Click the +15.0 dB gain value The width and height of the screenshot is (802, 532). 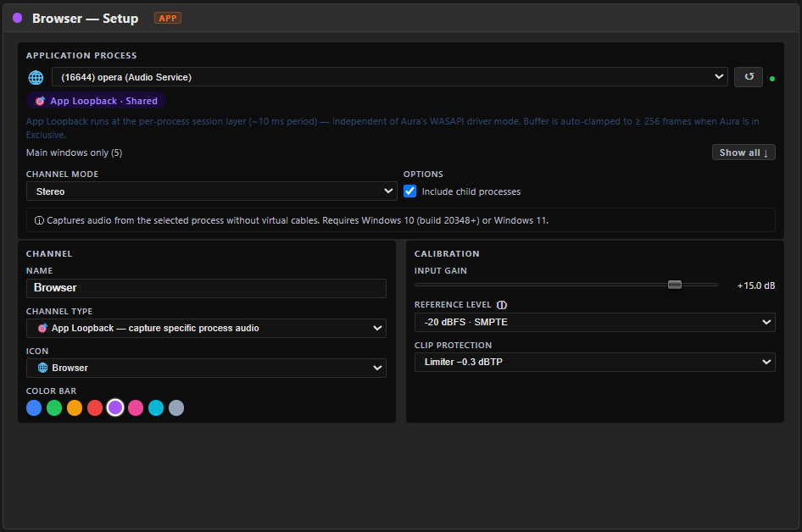[756, 285]
